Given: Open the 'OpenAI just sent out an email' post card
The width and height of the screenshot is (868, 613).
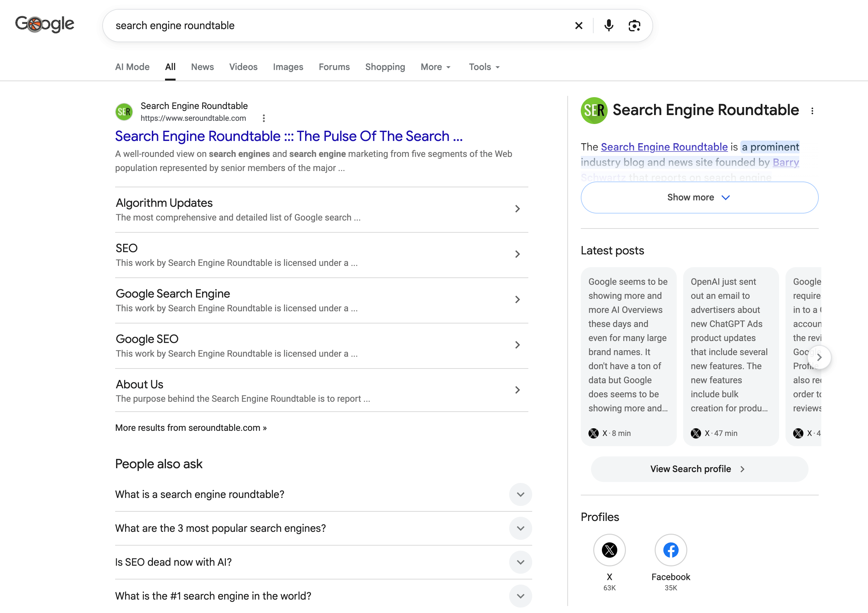Looking at the screenshot, I should tap(731, 357).
